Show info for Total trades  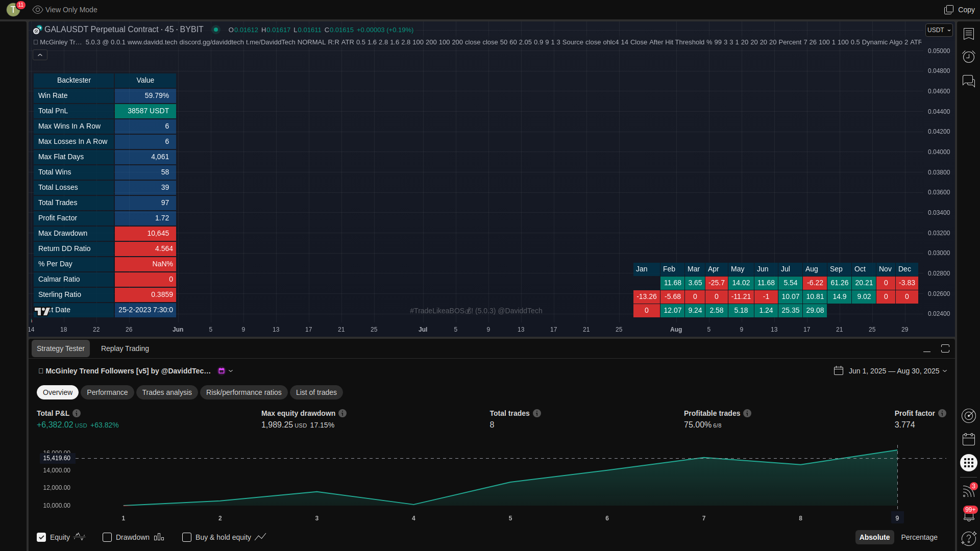coord(537,413)
